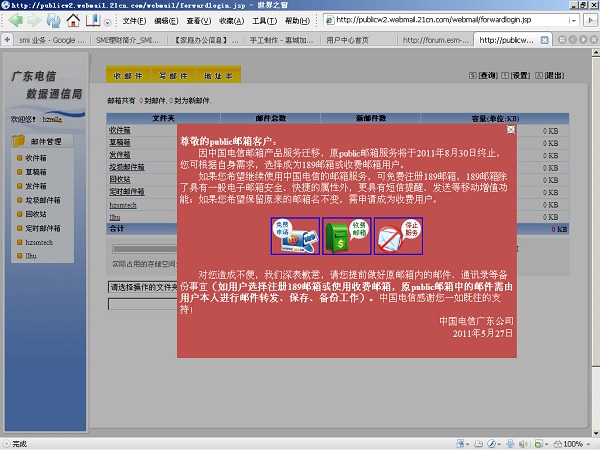Open 发件箱 in the left sidebar
Image resolution: width=600 pixels, height=450 pixels.
point(36,186)
